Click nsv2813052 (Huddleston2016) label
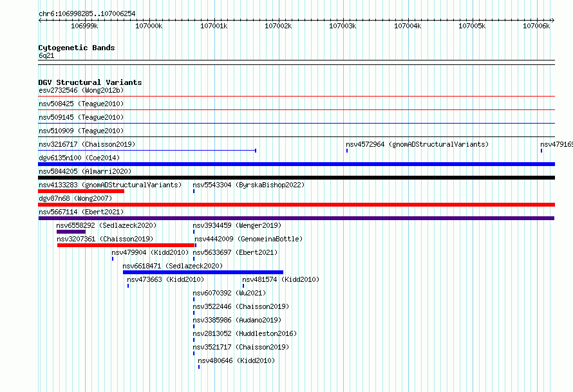573x392 pixels. point(245,333)
